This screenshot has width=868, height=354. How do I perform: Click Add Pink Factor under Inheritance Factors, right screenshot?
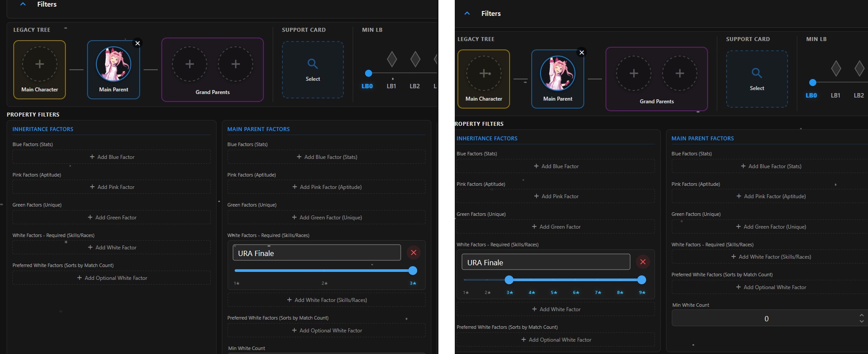point(556,196)
